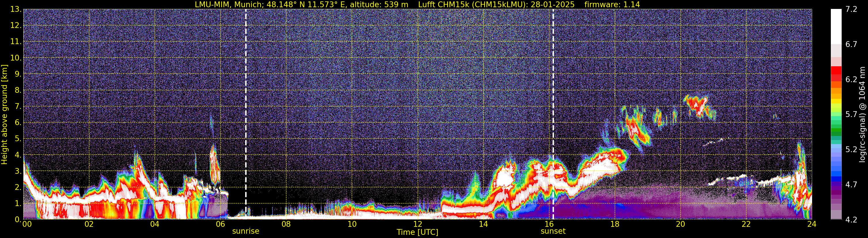Click the 20 time tick label
Viewport: 868px width, 238px height.
[680, 224]
